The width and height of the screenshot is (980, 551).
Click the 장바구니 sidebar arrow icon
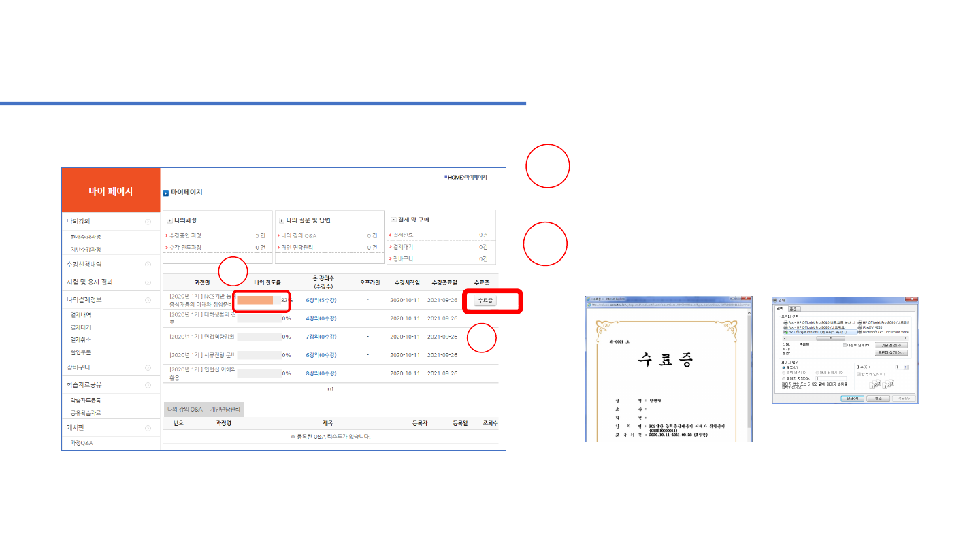point(148,367)
